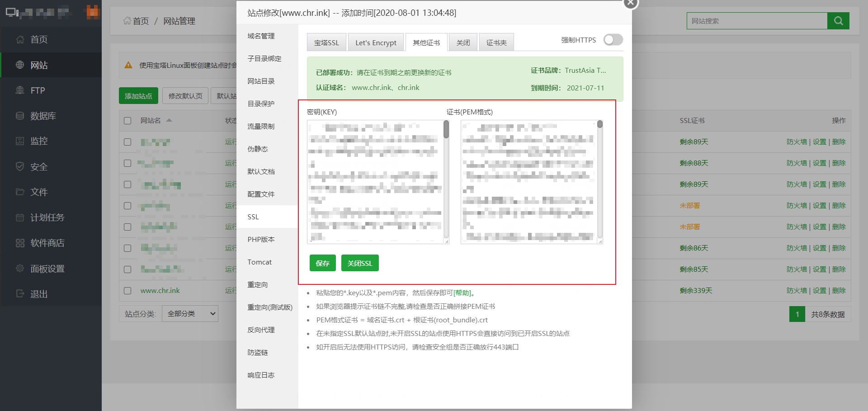
Task: Check the select-all checkbox in table header
Action: [127, 121]
